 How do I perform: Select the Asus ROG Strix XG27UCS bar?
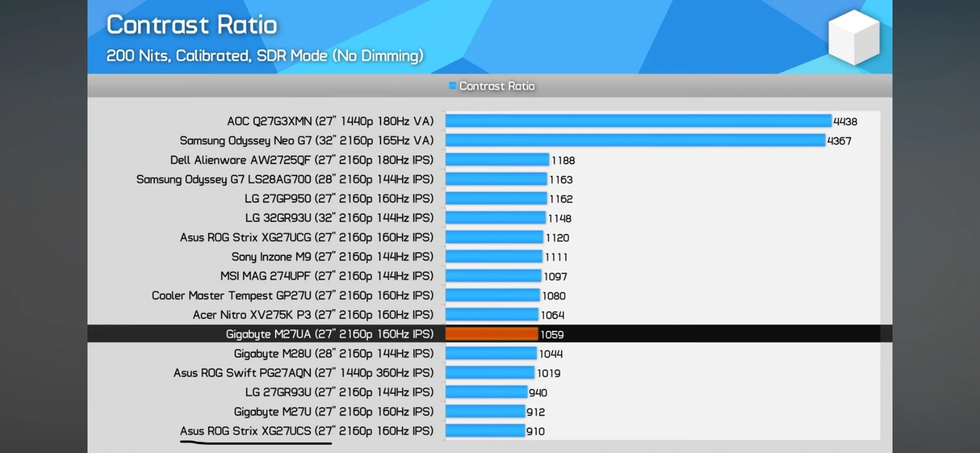click(x=485, y=431)
